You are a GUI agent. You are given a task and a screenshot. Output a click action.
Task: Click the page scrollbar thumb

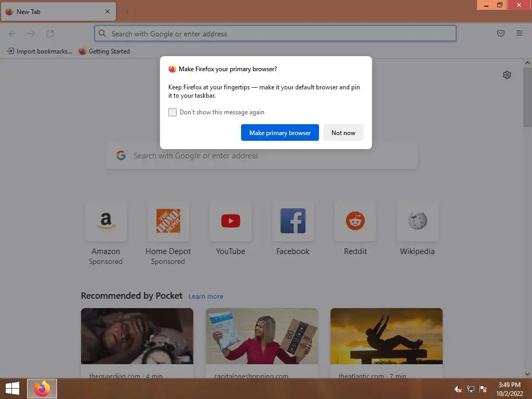527,98
